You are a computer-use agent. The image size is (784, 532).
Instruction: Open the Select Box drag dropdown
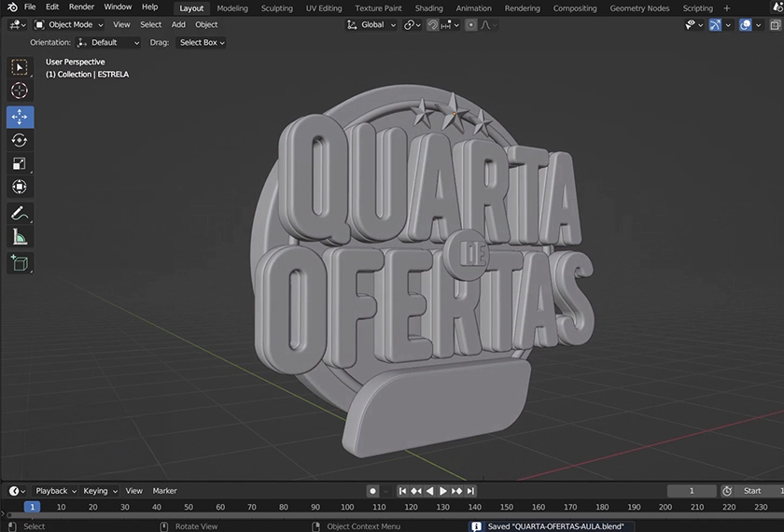pyautogui.click(x=202, y=42)
